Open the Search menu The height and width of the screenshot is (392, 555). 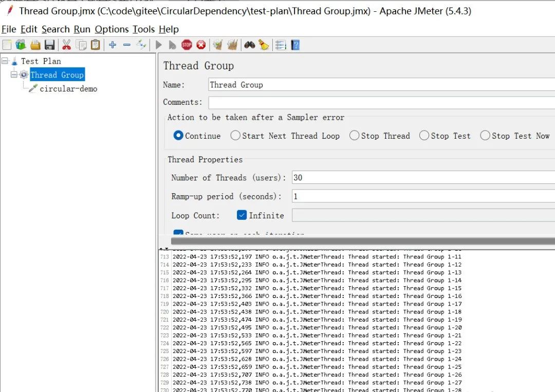(55, 29)
